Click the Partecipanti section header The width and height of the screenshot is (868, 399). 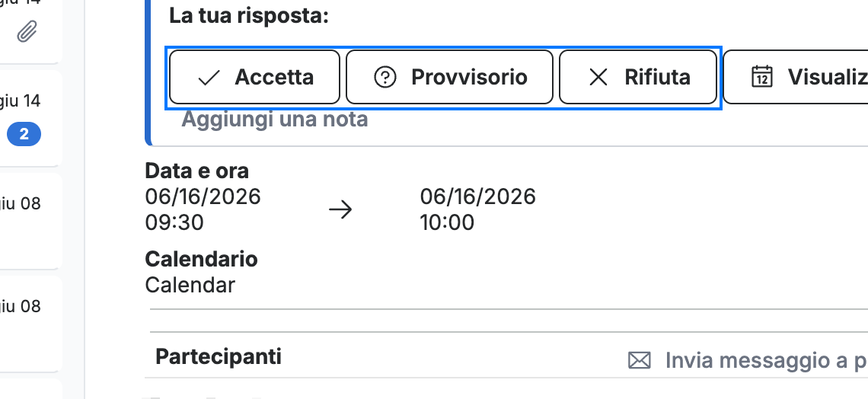tap(218, 356)
